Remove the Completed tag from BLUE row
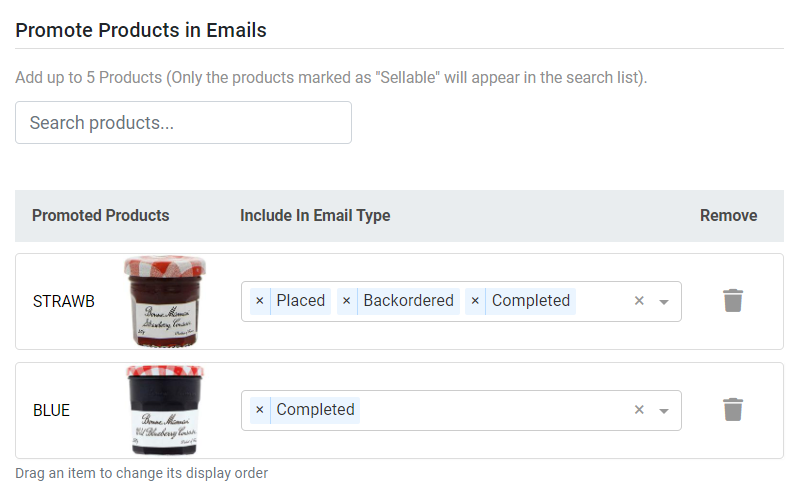797x497 pixels. [260, 410]
